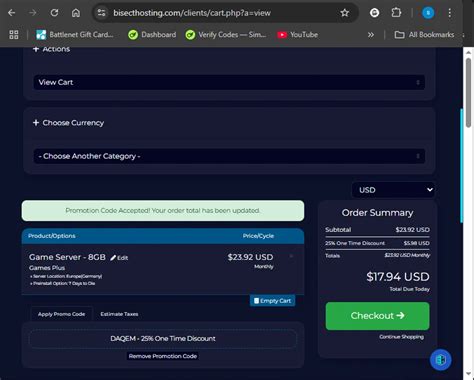Click the DAQEM 25% One Time Discount text
The height and width of the screenshot is (380, 474).
point(163,339)
